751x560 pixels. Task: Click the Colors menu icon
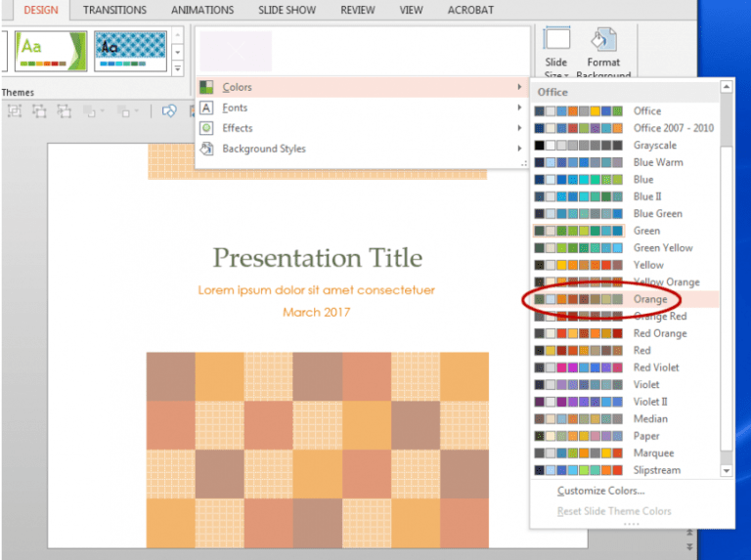pos(206,87)
